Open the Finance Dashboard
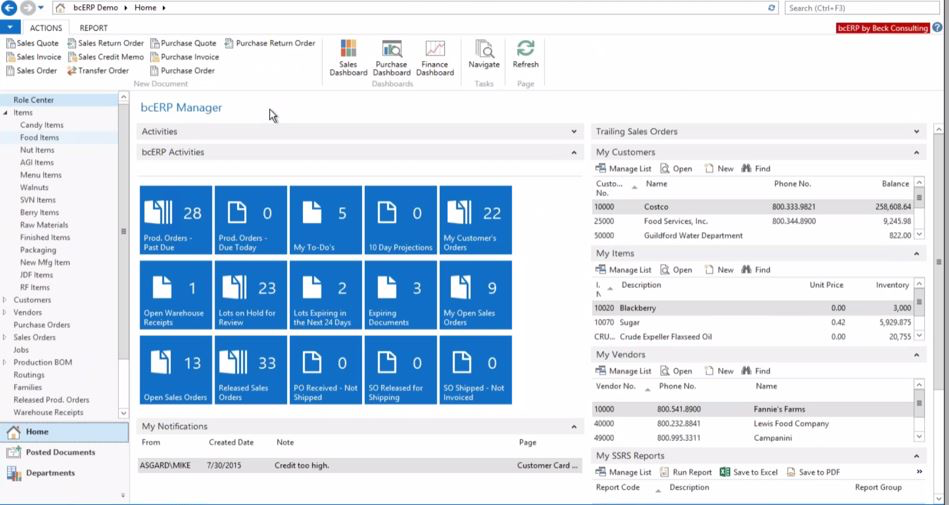This screenshot has width=949, height=505. pyautogui.click(x=435, y=58)
